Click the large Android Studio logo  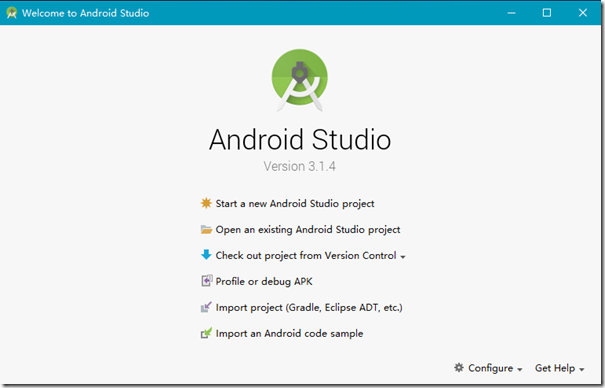point(300,80)
